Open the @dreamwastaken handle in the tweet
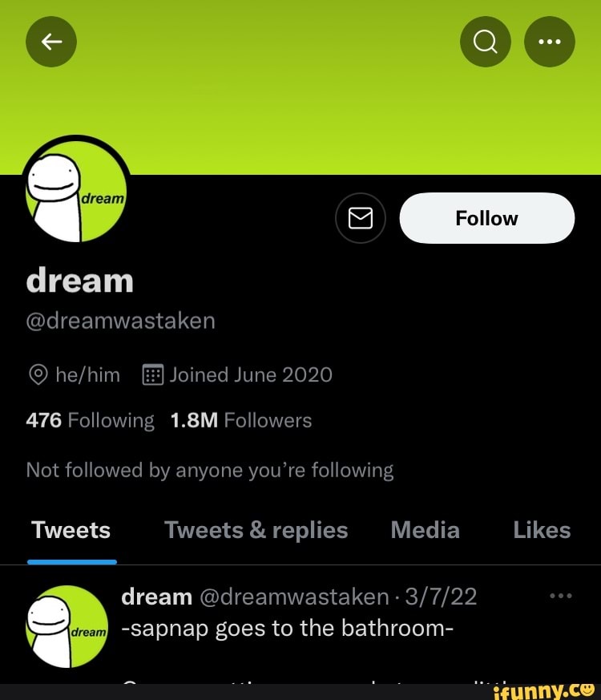The height and width of the screenshot is (700, 601). [294, 597]
